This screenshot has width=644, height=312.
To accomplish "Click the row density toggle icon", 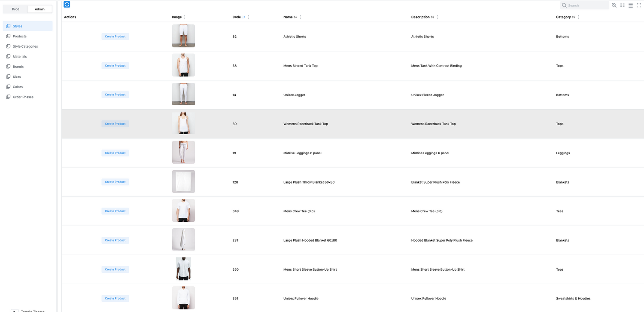I will click(x=630, y=5).
